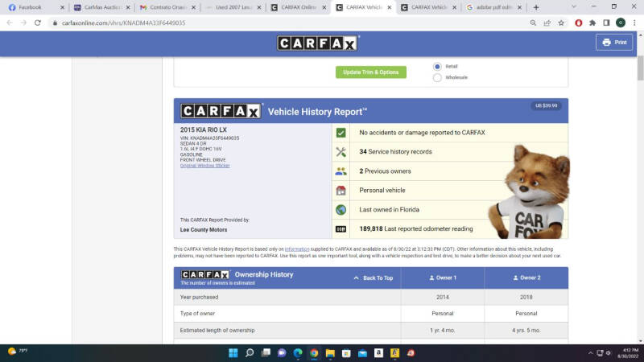Click the Print button
Image resolution: width=644 pixels, height=362 pixels.
pyautogui.click(x=614, y=43)
